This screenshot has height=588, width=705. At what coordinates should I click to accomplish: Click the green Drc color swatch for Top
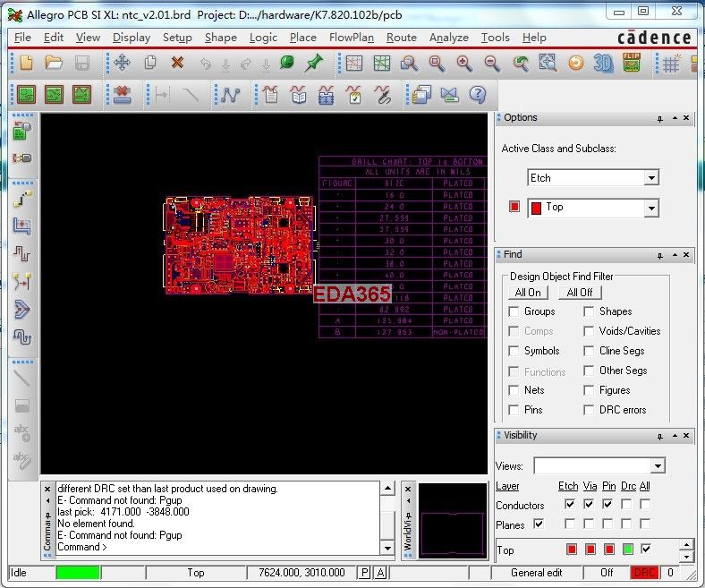(627, 550)
